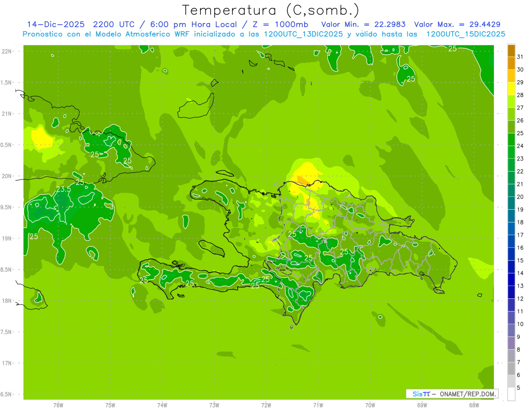Click the dark blue colorbar swatch between 12 and 13
This screenshot has height=411, width=532.
tap(511, 292)
